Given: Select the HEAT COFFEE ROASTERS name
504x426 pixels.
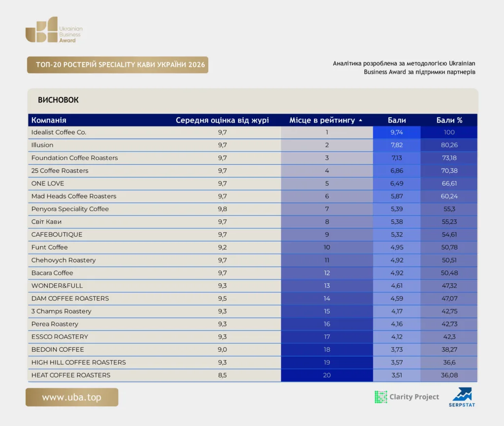Looking at the screenshot, I should 71,375.
